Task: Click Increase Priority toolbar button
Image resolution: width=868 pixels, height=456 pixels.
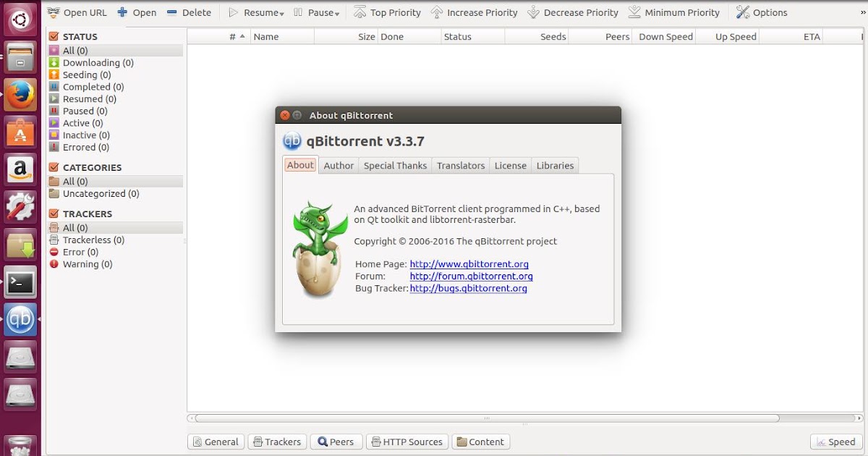Action: 474,12
